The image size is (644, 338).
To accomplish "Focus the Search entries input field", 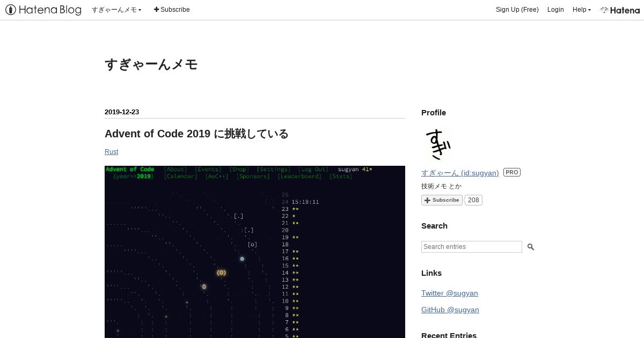I will 472,247.
